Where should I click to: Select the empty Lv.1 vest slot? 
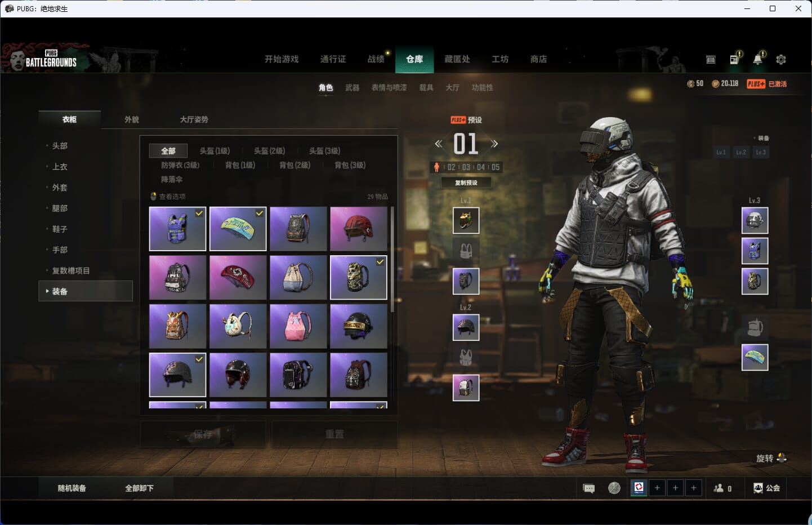(466, 250)
